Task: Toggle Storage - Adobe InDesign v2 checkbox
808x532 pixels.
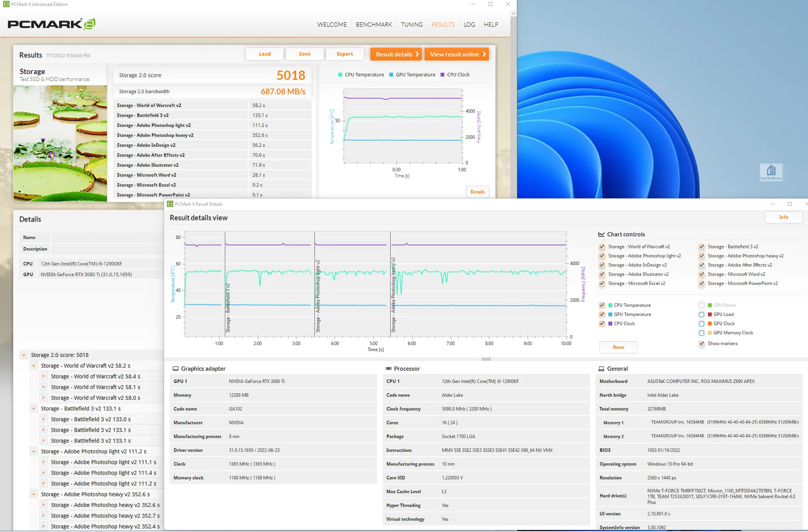Action: point(602,265)
